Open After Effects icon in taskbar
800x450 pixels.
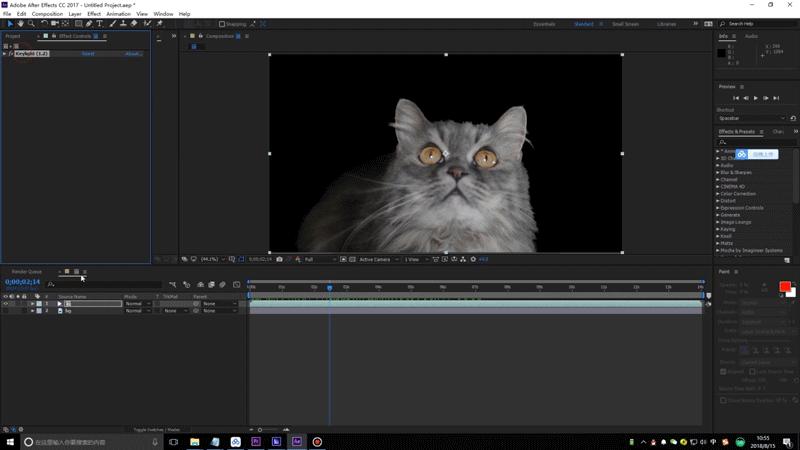point(297,441)
